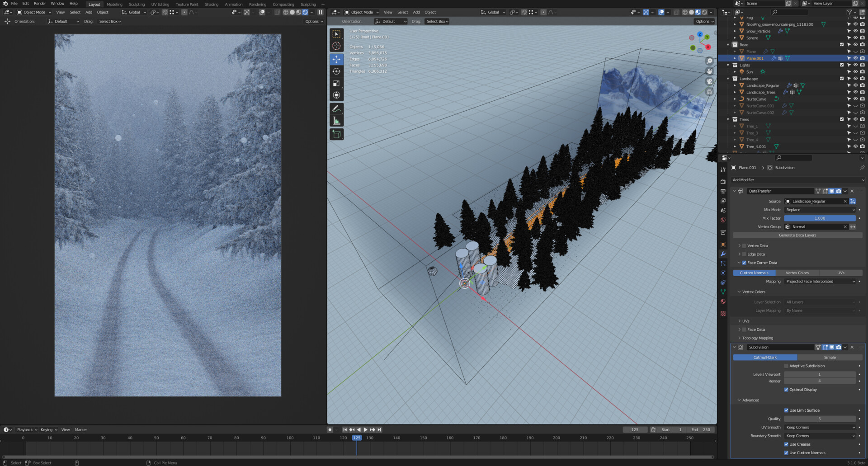Screen dimensions: 868x466
Task: Switch to the Shading workspace tab
Action: click(211, 4)
